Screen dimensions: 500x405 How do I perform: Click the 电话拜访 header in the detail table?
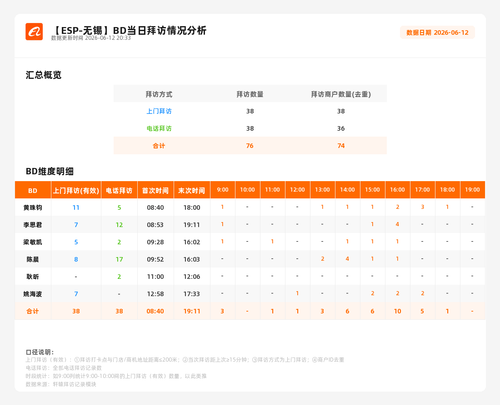pyautogui.click(x=119, y=191)
